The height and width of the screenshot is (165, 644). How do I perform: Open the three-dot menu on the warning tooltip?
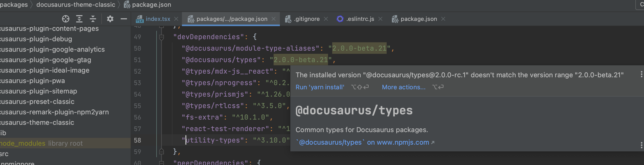(x=641, y=74)
